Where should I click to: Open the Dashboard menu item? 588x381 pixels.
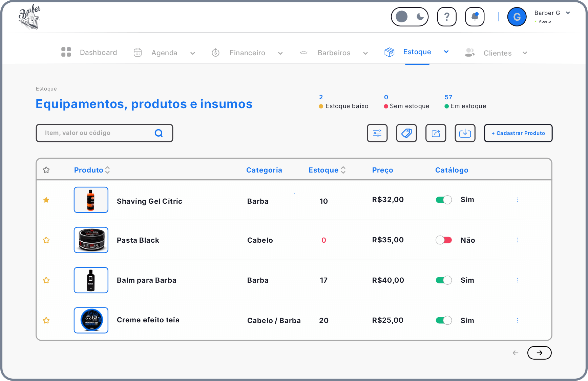pos(98,53)
